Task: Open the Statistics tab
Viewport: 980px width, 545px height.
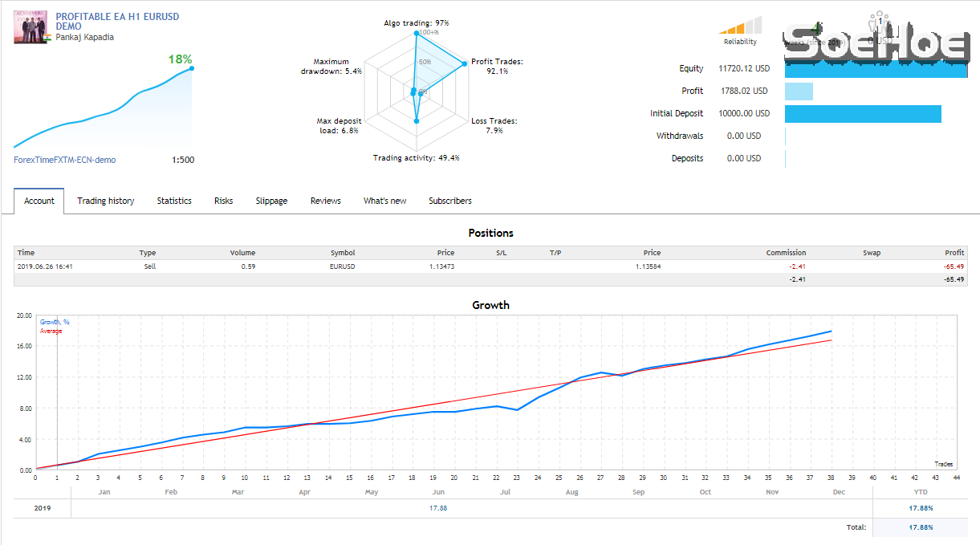Action: (x=173, y=201)
